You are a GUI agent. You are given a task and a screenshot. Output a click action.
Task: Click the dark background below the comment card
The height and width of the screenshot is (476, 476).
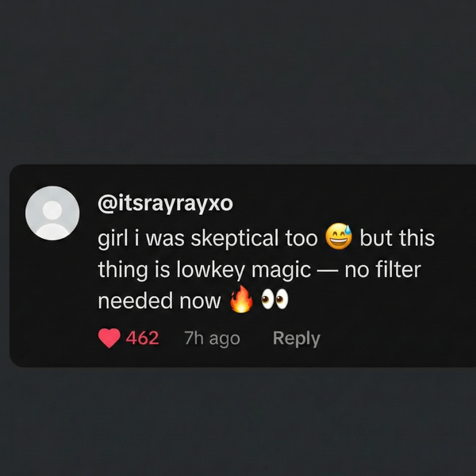coord(238,420)
